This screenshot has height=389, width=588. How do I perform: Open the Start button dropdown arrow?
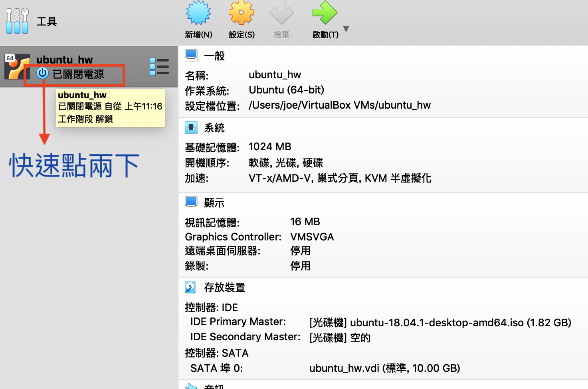coord(346,29)
